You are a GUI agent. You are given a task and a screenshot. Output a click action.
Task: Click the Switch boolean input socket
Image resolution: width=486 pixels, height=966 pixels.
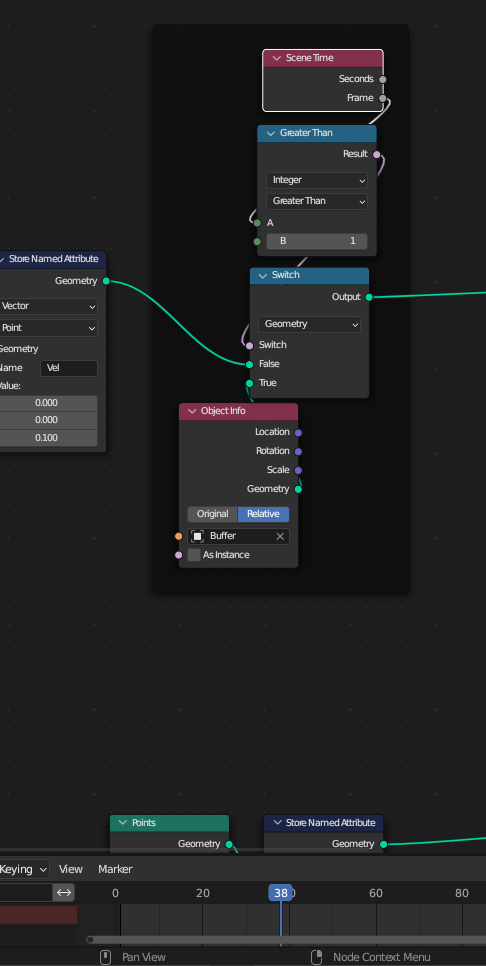click(249, 346)
